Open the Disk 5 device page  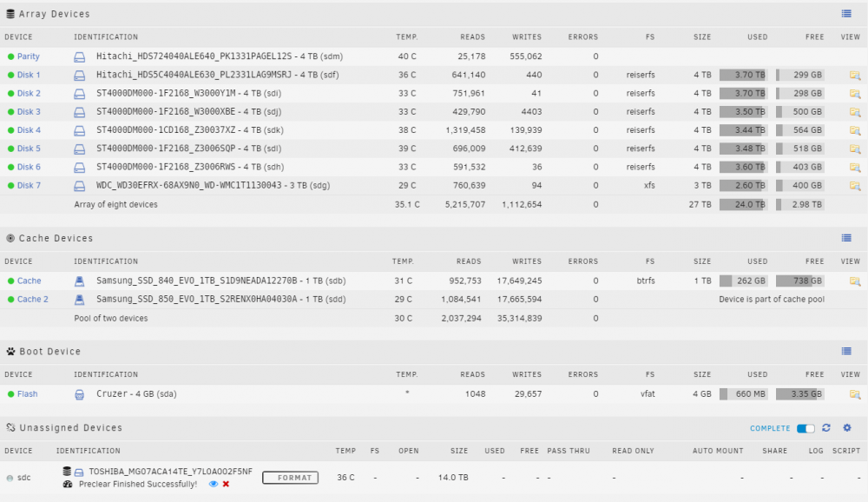pyautogui.click(x=29, y=149)
